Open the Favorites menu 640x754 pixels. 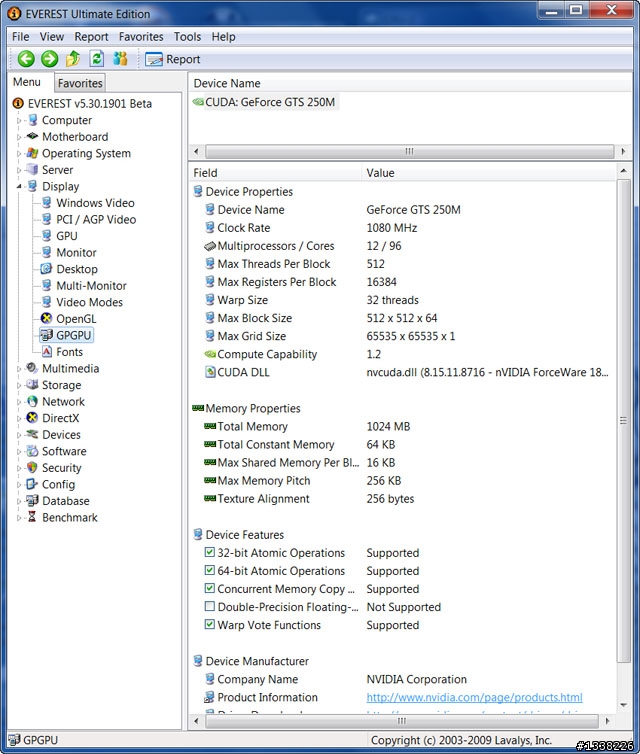coord(141,37)
